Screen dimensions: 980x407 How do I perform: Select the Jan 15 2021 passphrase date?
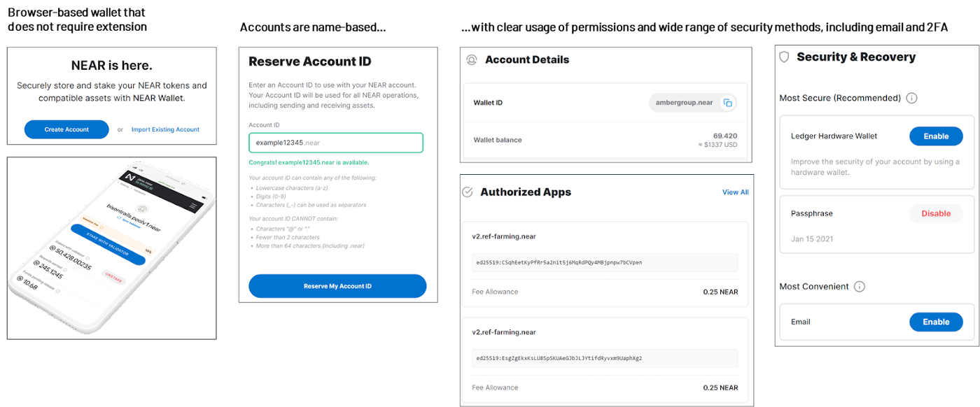812,239
